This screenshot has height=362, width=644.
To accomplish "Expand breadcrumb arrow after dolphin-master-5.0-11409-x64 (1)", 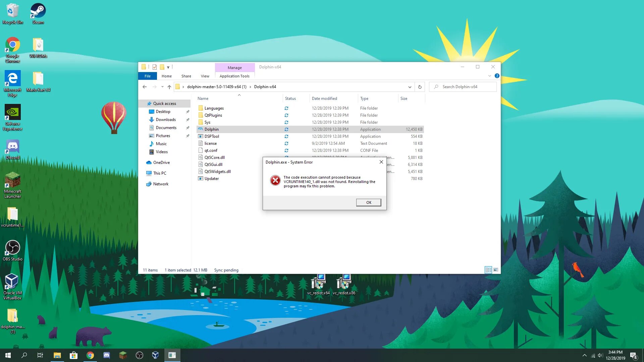I will tap(250, 87).
